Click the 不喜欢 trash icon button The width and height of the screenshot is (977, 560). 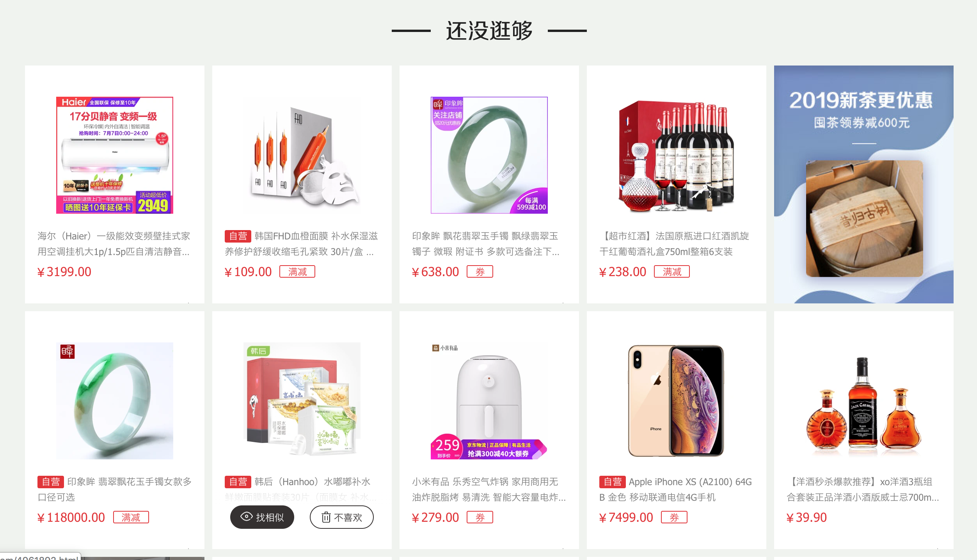[x=341, y=517]
